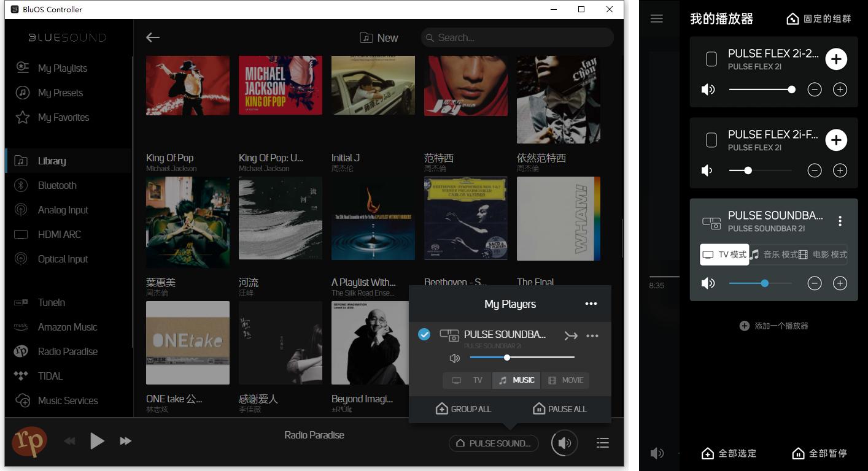The image size is (868, 471).
Task: Click the back arrow icon
Action: click(153, 37)
